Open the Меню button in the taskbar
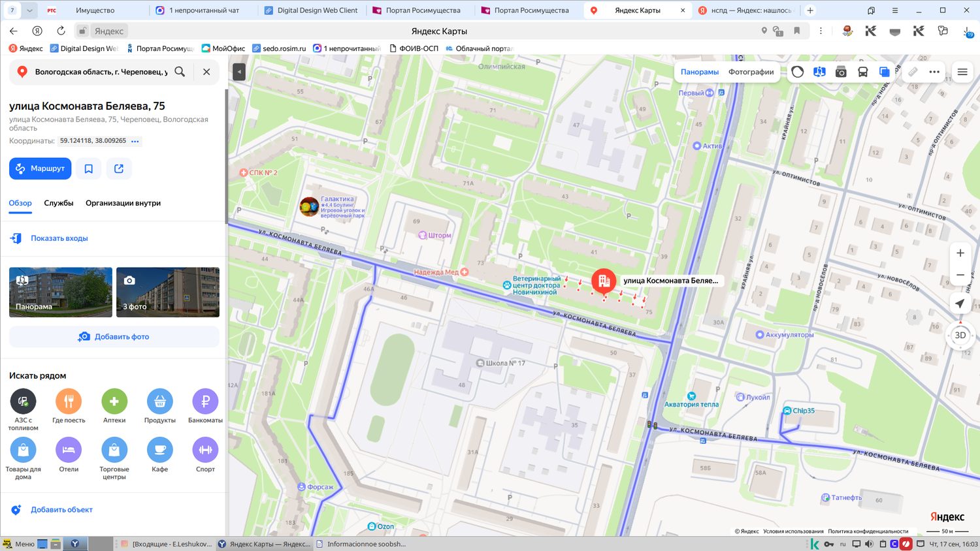Image resolution: width=980 pixels, height=551 pixels. (x=18, y=544)
